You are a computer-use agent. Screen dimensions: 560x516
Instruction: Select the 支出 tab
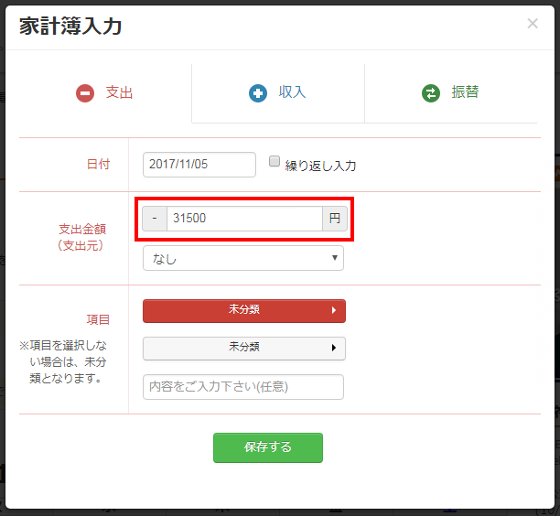105,93
